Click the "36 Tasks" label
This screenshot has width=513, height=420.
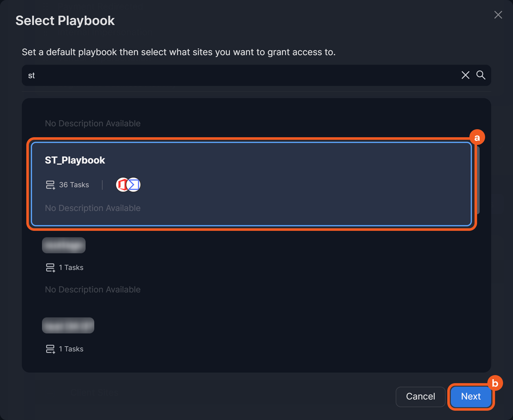(x=74, y=185)
